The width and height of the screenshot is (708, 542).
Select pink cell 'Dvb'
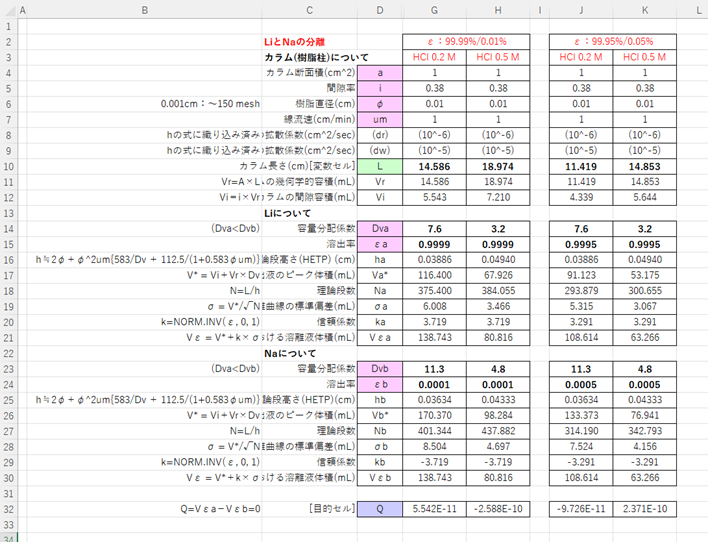380,369
